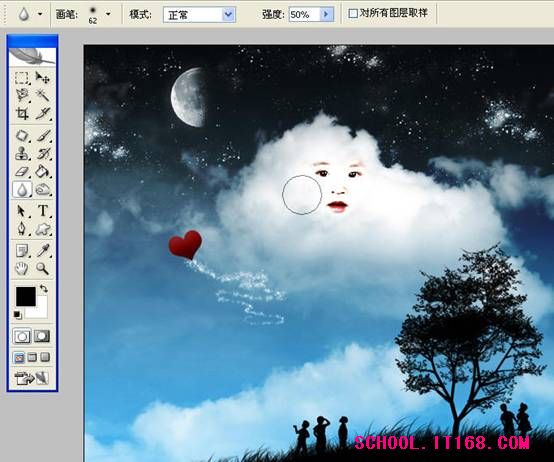Select the Rectangular Marquee tool
The width and height of the screenshot is (554, 462).
pos(22,78)
